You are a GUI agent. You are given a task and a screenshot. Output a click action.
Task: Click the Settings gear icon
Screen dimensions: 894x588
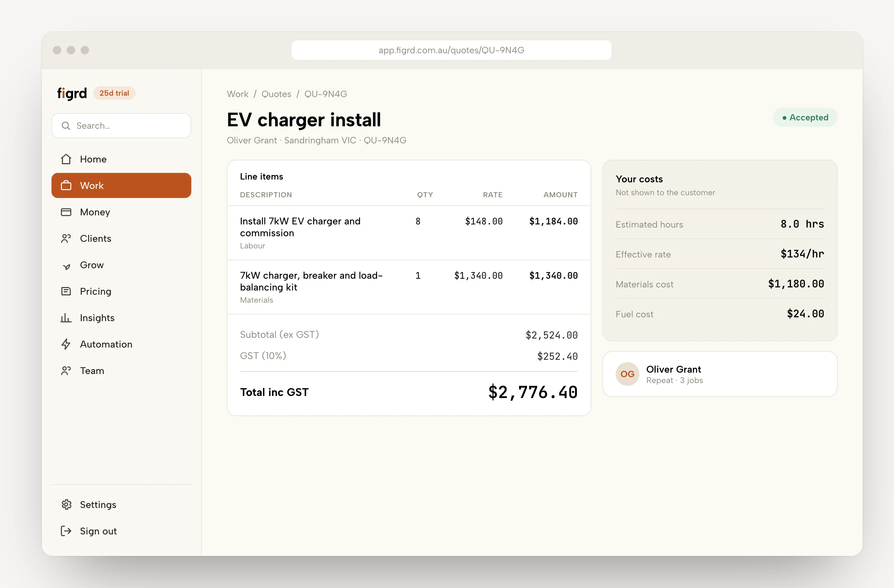(x=66, y=504)
